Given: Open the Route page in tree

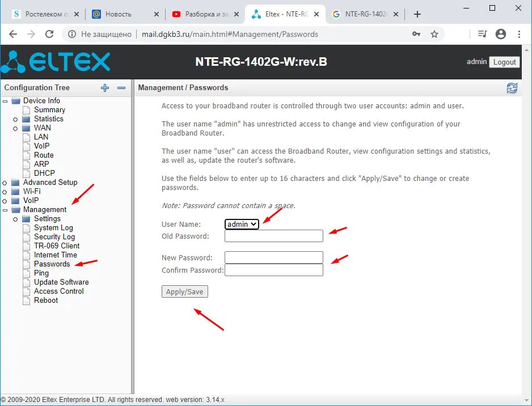Looking at the screenshot, I should click(44, 155).
